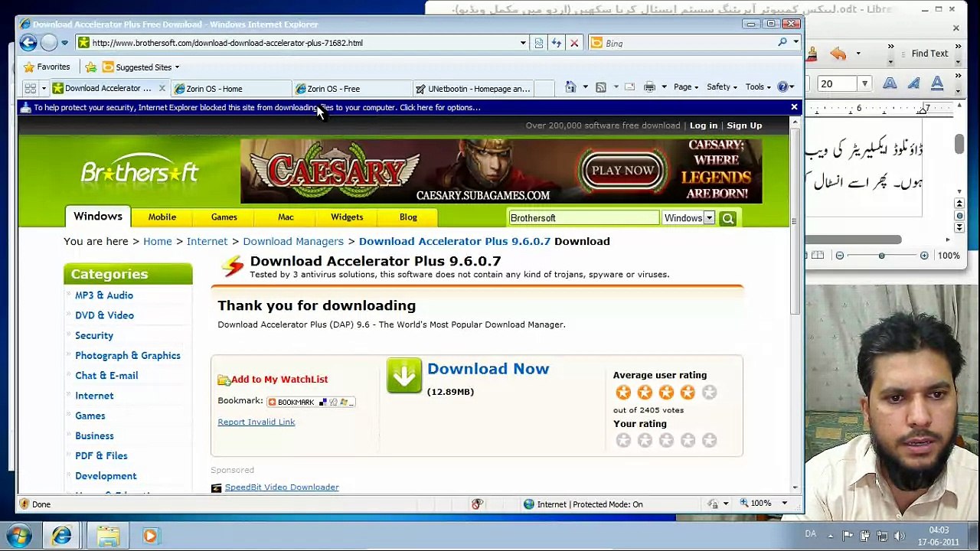The image size is (980, 551).
Task: Click the LibreOffice zoom in plus button
Action: click(x=924, y=256)
